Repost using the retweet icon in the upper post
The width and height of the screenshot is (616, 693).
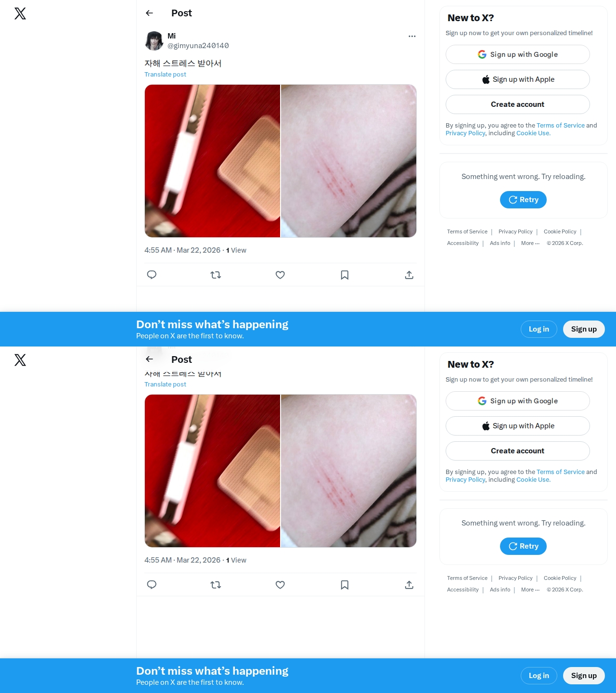[216, 275]
